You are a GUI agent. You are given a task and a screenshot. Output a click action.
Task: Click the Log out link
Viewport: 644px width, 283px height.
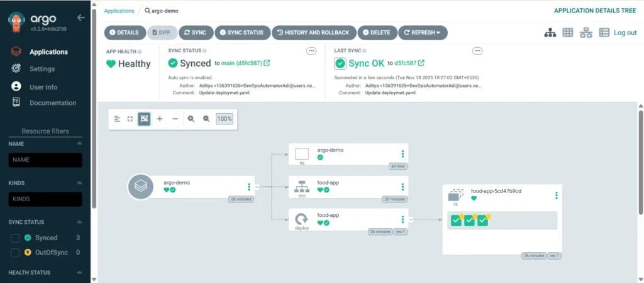(625, 33)
